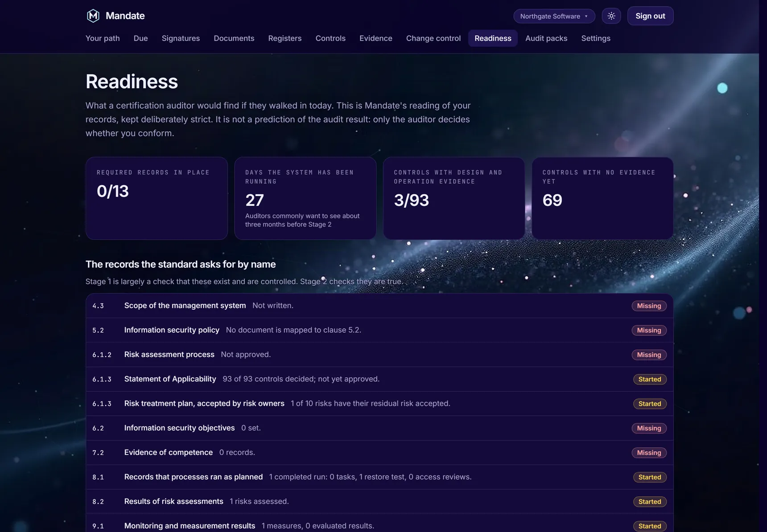Click the Missing badge for Scope of the management system
This screenshot has height=532, width=767.
(x=649, y=306)
